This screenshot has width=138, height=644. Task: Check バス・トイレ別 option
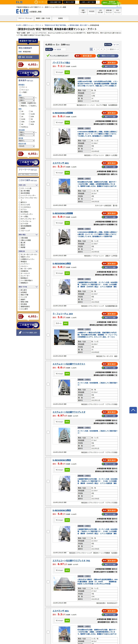[x=20, y=188]
